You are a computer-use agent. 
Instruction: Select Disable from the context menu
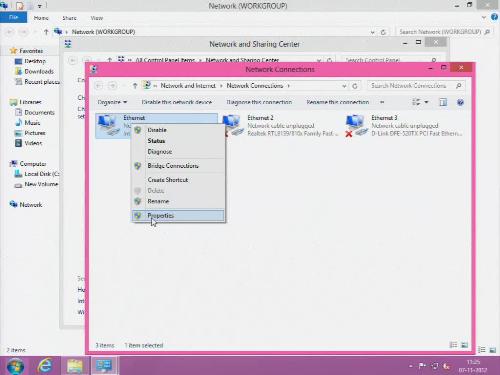[x=178, y=130]
